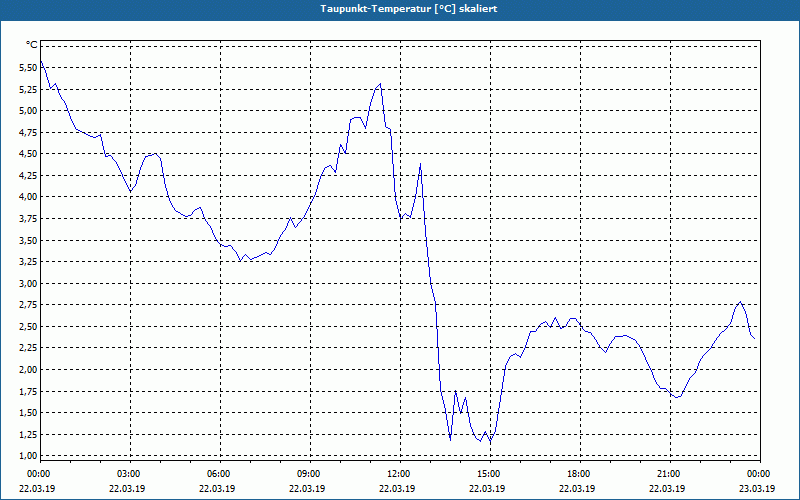Click the curve peak near 11:20
The width and height of the screenshot is (800, 500).
click(x=380, y=84)
